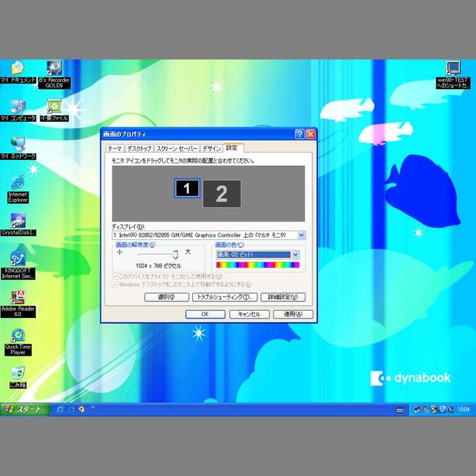Open the 画面の色 color depth dropdown
The width and height of the screenshot is (476, 476).
[295, 255]
